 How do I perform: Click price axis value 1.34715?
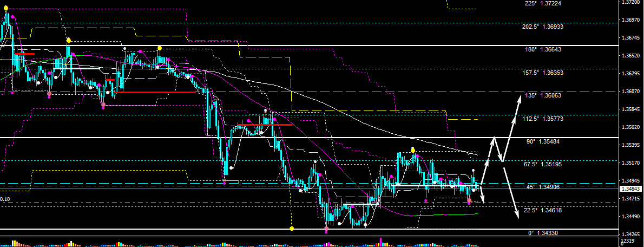(x=632, y=199)
